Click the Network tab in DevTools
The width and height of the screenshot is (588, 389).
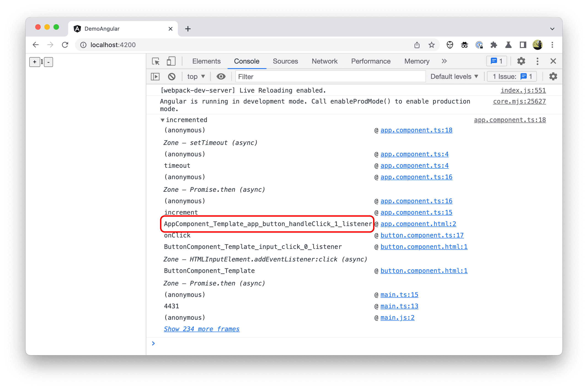pyautogui.click(x=326, y=61)
